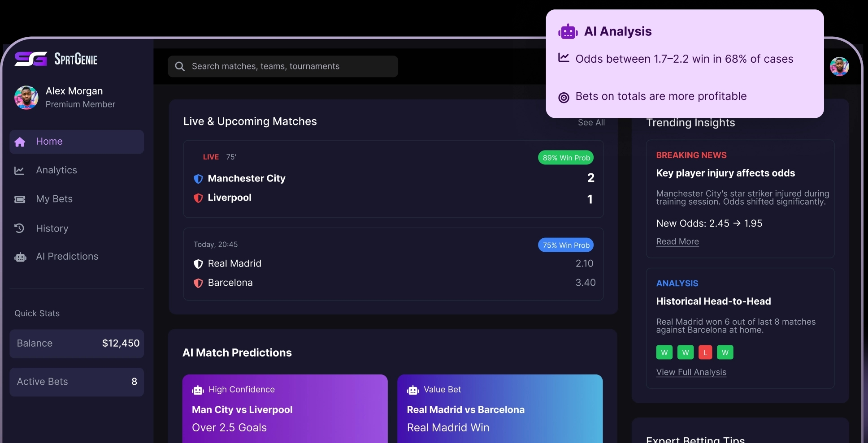Image resolution: width=868 pixels, height=443 pixels.
Task: Select Barcelona odds 3.40
Action: [585, 283]
